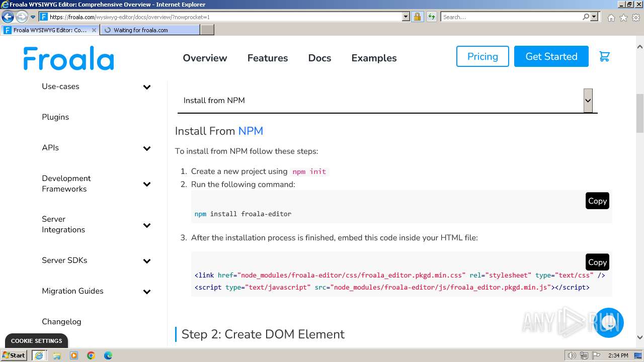The height and width of the screenshot is (362, 644).
Task: Open the shopping cart icon
Action: (x=605, y=56)
